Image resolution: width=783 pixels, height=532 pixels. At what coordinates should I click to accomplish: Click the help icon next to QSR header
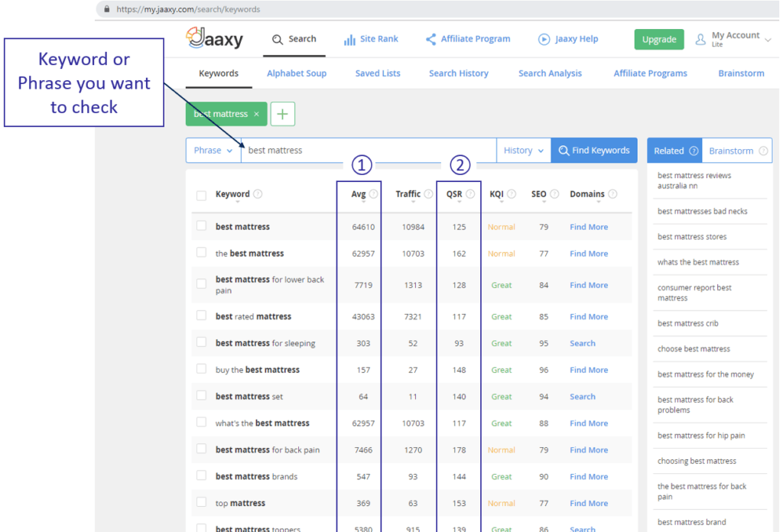(470, 193)
